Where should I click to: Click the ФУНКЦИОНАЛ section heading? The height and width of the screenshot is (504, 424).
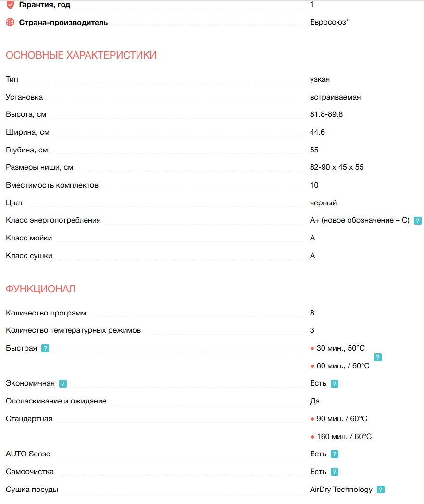click(41, 289)
